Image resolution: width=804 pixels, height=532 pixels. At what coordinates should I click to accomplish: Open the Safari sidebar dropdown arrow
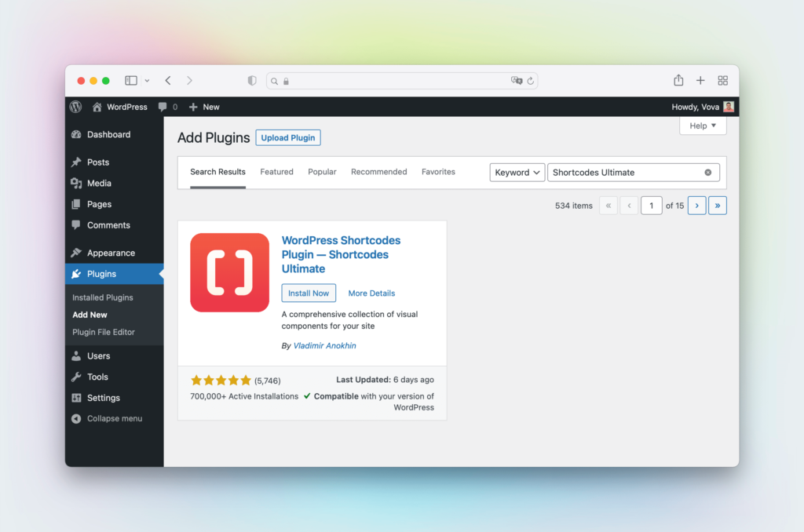click(147, 81)
